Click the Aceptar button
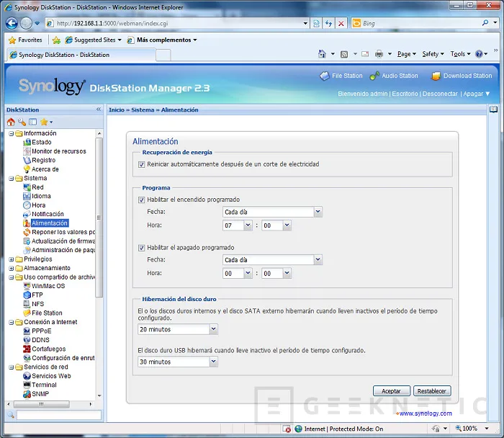 392,391
